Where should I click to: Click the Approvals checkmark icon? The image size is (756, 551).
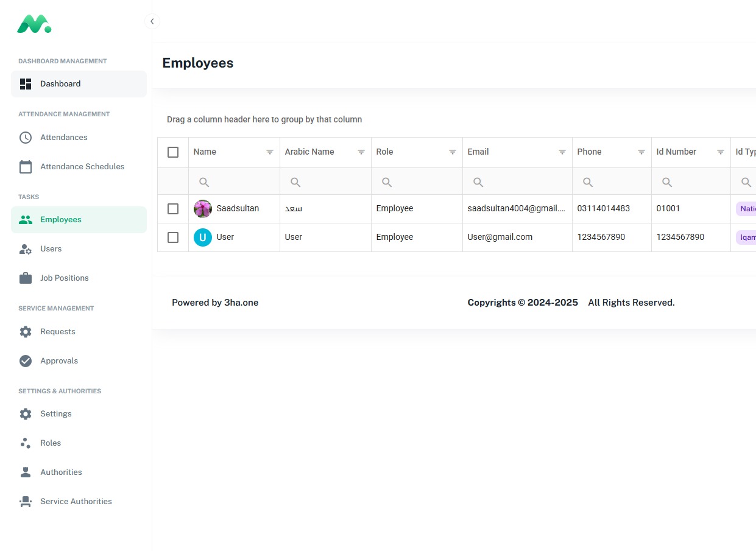tap(26, 361)
